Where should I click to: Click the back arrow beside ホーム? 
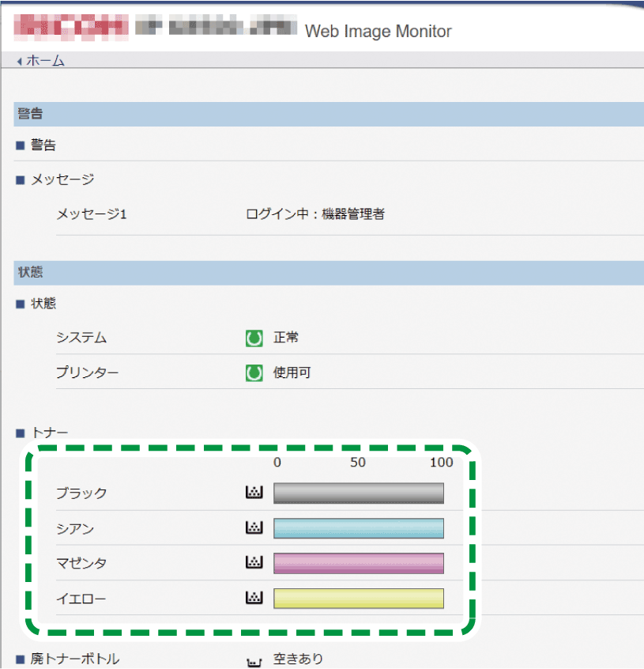tap(20, 61)
